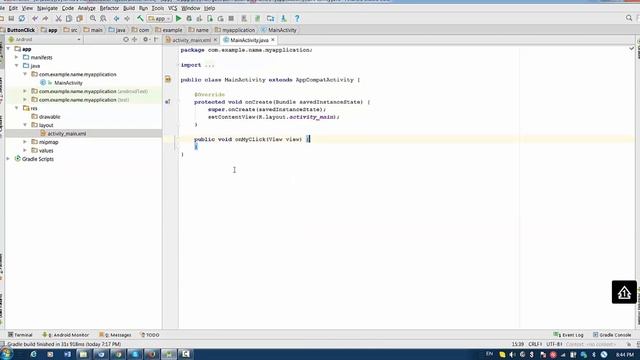Viewport: 640px width, 360px height.
Task: Click the navigate Back arrow icon
Action: click(x=117, y=18)
